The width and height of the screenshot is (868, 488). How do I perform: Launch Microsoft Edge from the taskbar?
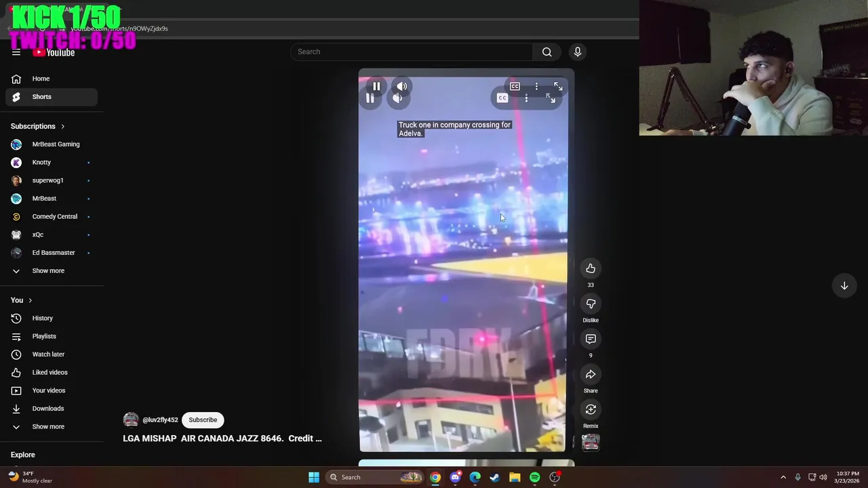pos(475,477)
